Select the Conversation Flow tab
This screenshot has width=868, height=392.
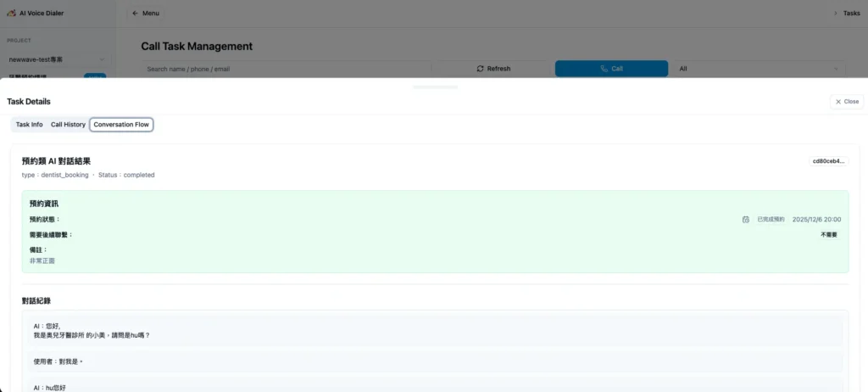[x=121, y=125]
